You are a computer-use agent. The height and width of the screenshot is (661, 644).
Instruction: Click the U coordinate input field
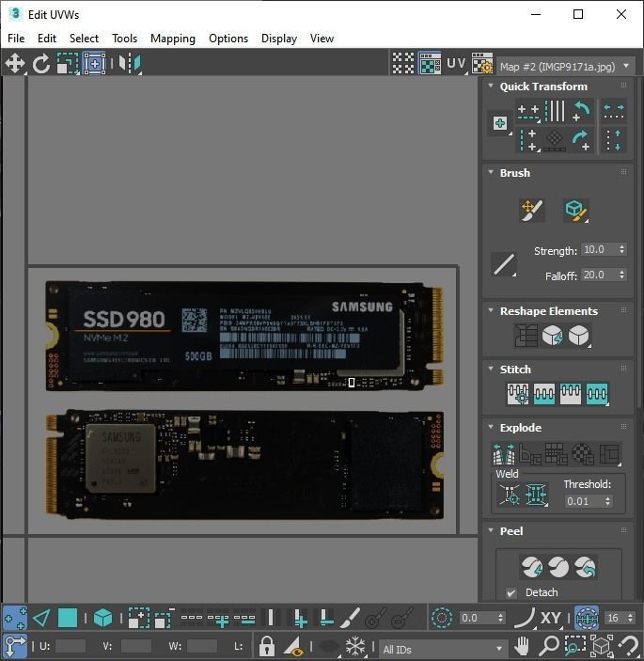tap(70, 646)
